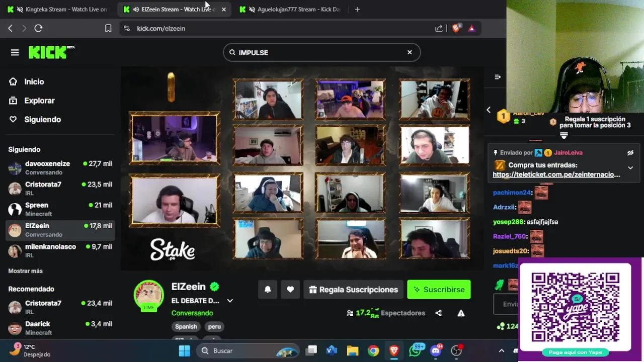
Task: Open the Conversando category link
Action: point(192,313)
